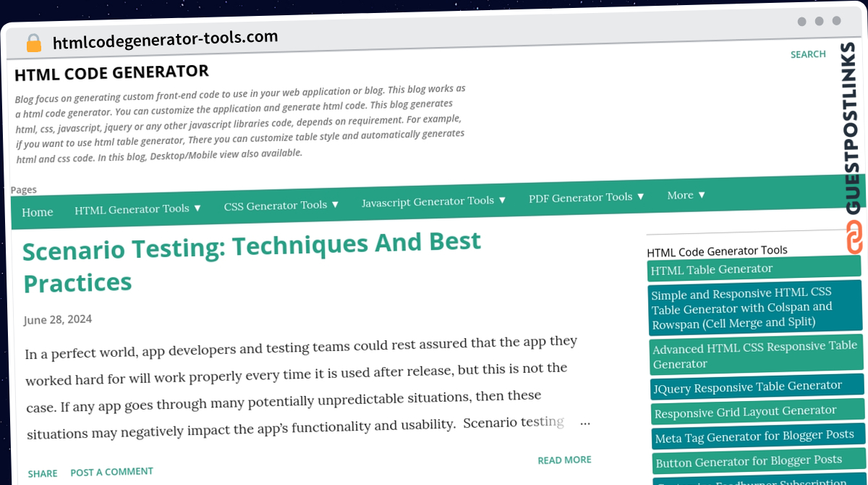Go to the Home menu item
Viewport: 868px width, 485px height.
click(x=38, y=212)
